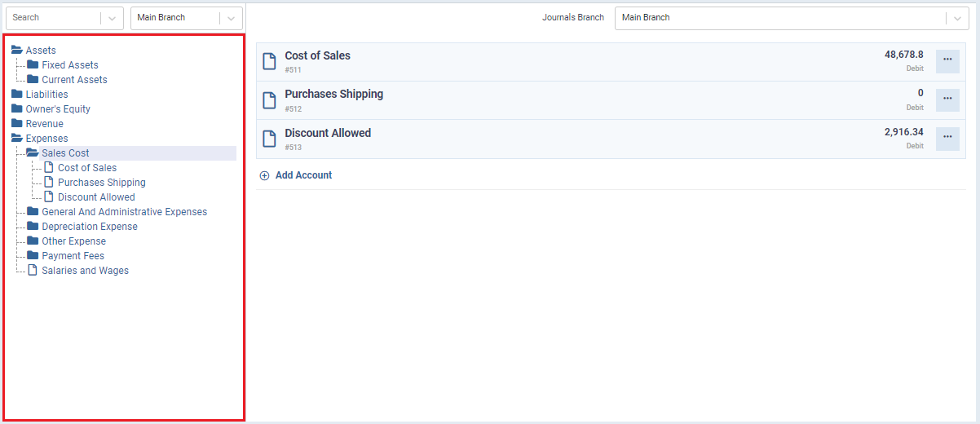This screenshot has height=424, width=980.
Task: Click the document icon for Discount Allowed row
Action: coord(269,139)
